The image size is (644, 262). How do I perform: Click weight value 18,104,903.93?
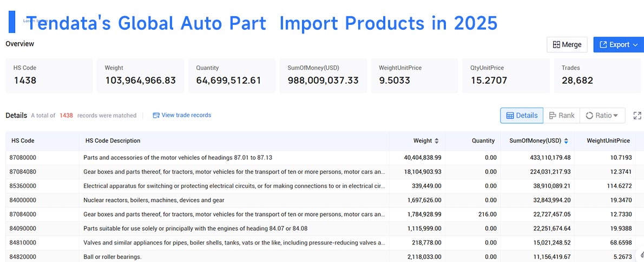tap(423, 172)
